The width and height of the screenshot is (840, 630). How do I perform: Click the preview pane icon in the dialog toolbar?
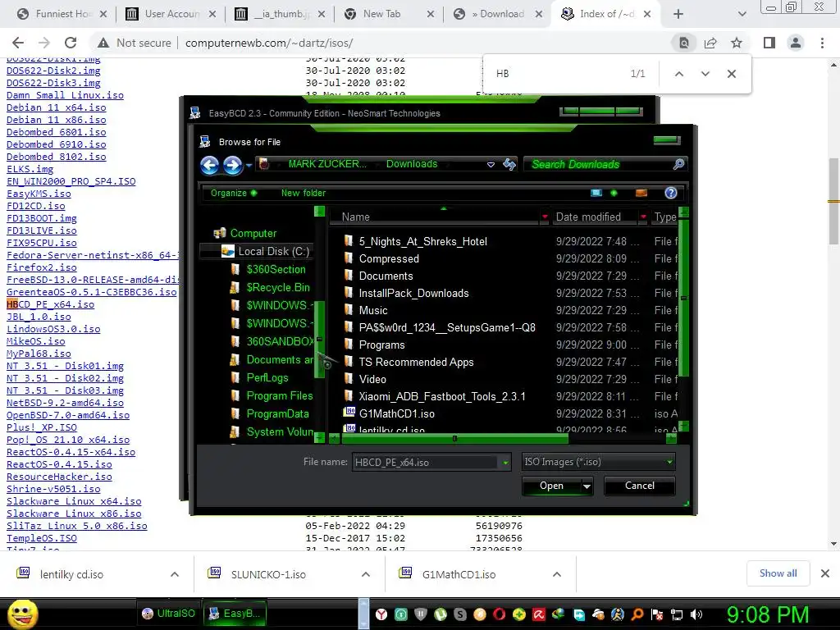click(641, 193)
